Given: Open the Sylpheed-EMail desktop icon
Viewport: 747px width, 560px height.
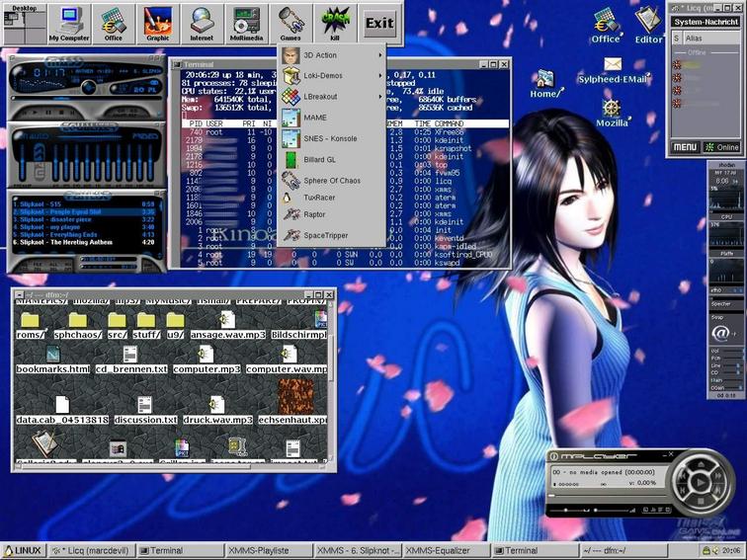Looking at the screenshot, I should 614,70.
